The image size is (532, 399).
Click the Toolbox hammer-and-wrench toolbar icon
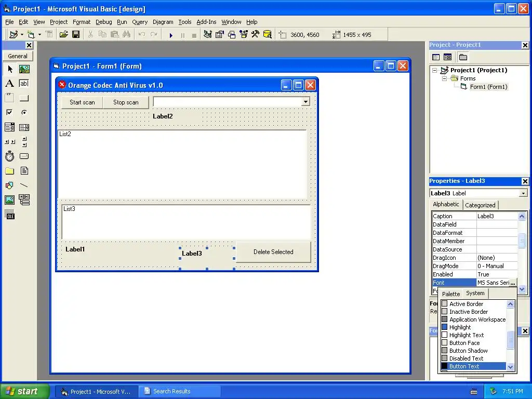[x=256, y=34]
